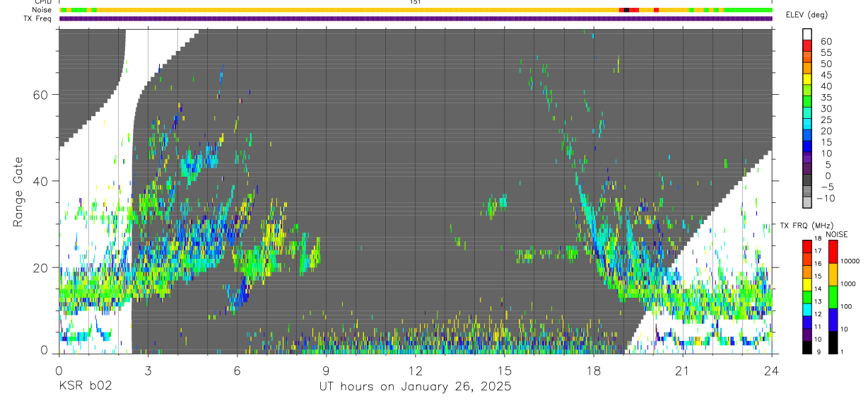The width and height of the screenshot is (868, 401).
Task: Click the red 17 MHz TX frequency swatch
Action: pyautogui.click(x=807, y=247)
